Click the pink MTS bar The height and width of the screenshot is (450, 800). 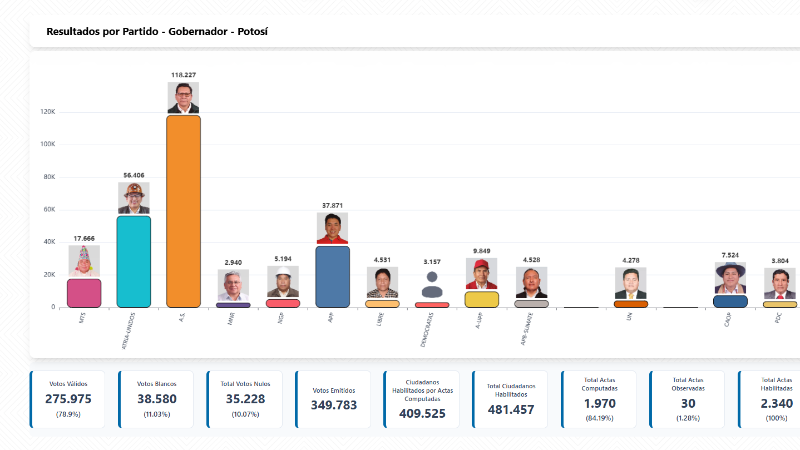(x=84, y=293)
